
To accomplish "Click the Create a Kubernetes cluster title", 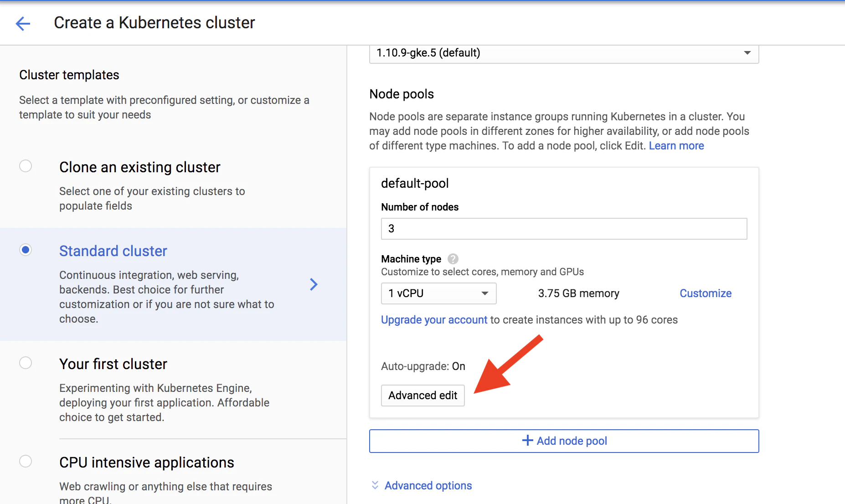I will (155, 23).
